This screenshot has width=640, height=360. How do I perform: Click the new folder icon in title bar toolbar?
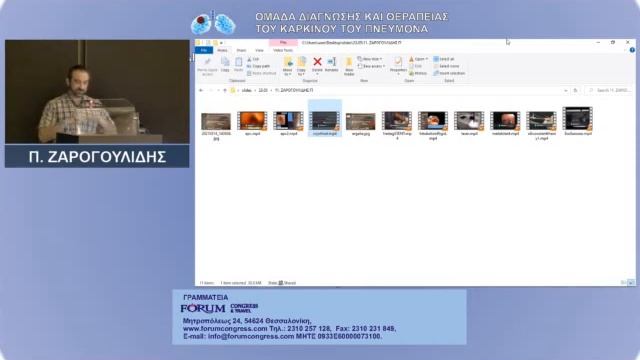pyautogui.click(x=215, y=42)
